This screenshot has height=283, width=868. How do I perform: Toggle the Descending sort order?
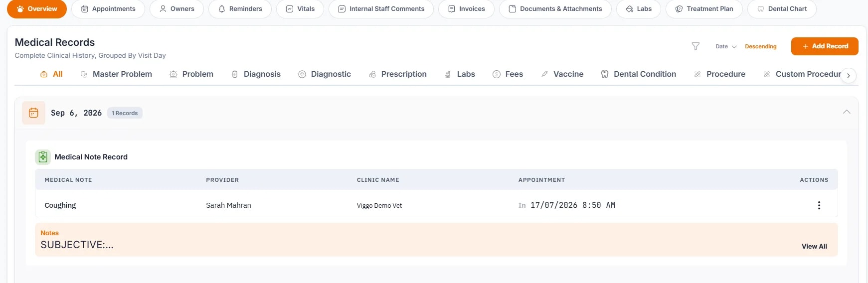click(760, 46)
